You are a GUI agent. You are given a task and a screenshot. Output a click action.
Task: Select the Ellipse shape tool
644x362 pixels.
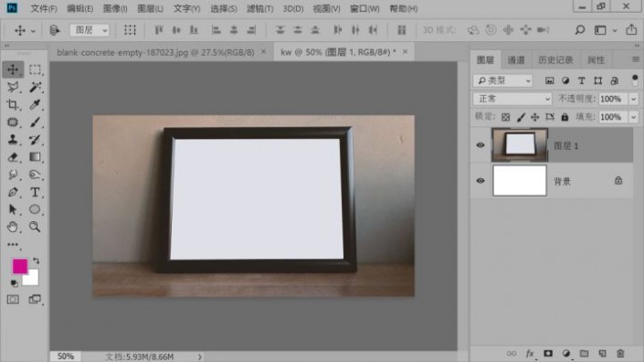click(x=35, y=209)
